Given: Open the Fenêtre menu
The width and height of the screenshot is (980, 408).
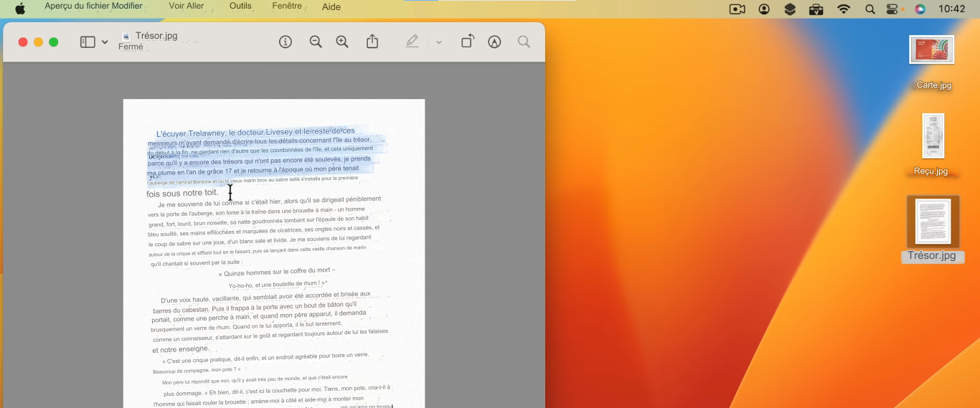Looking at the screenshot, I should (x=287, y=6).
